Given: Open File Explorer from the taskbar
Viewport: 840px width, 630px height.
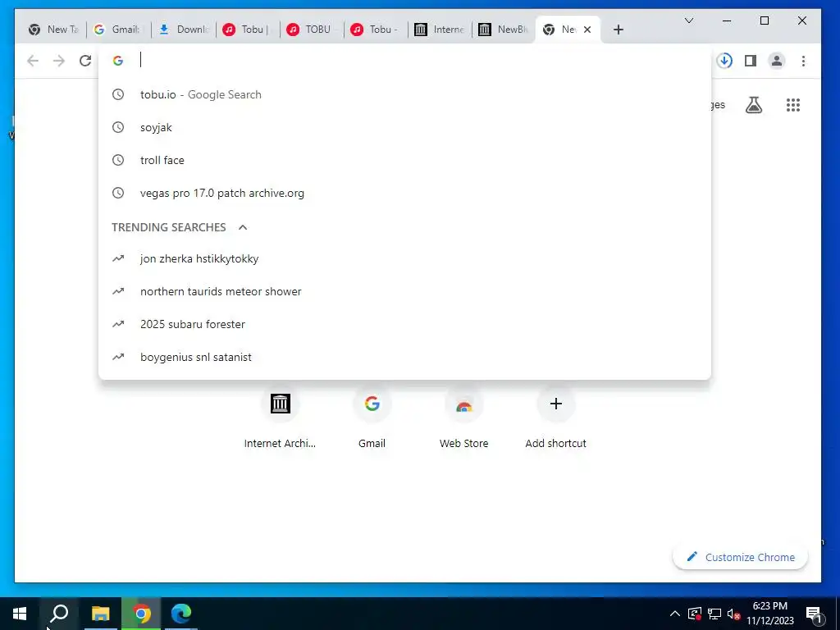Looking at the screenshot, I should (x=100, y=614).
